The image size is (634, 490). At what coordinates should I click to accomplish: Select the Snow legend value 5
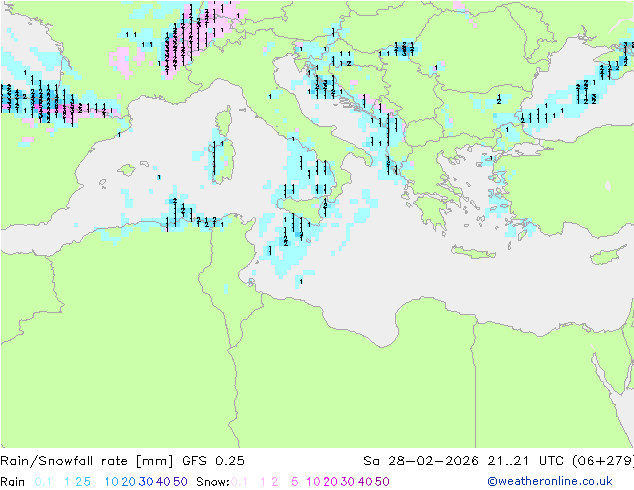pos(295,482)
